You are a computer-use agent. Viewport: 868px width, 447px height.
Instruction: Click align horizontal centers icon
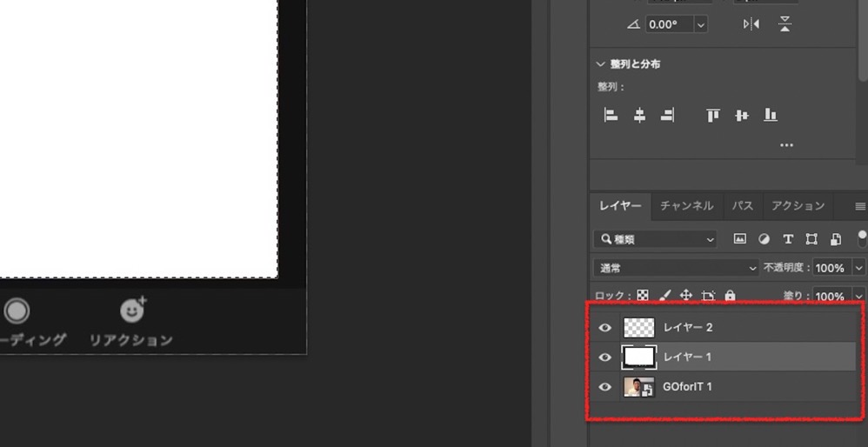click(639, 115)
